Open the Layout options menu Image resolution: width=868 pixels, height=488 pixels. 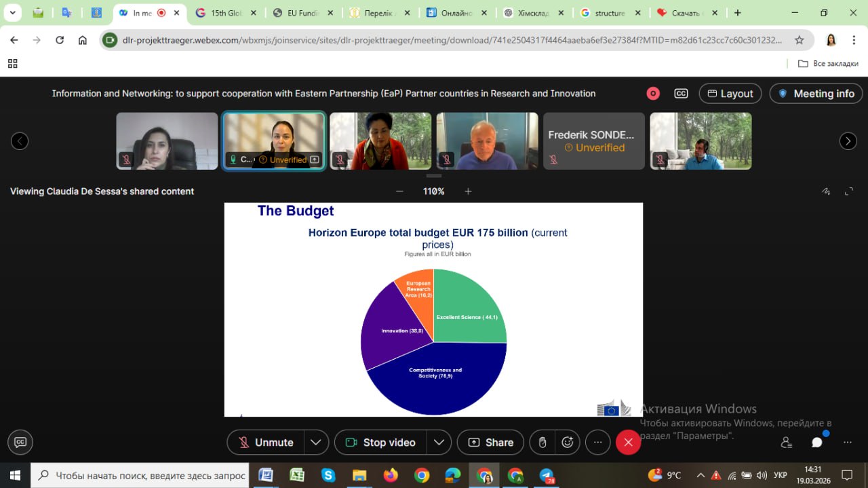pos(730,94)
